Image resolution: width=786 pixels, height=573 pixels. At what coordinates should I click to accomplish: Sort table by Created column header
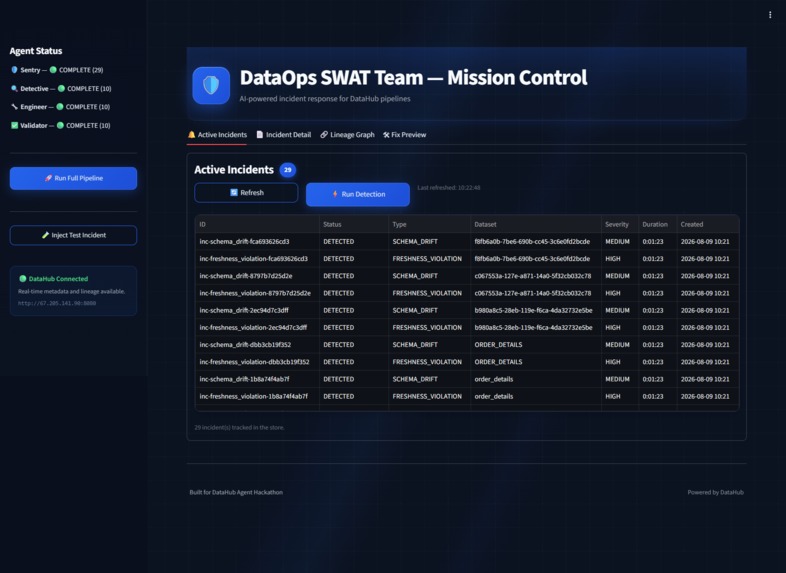point(708,224)
